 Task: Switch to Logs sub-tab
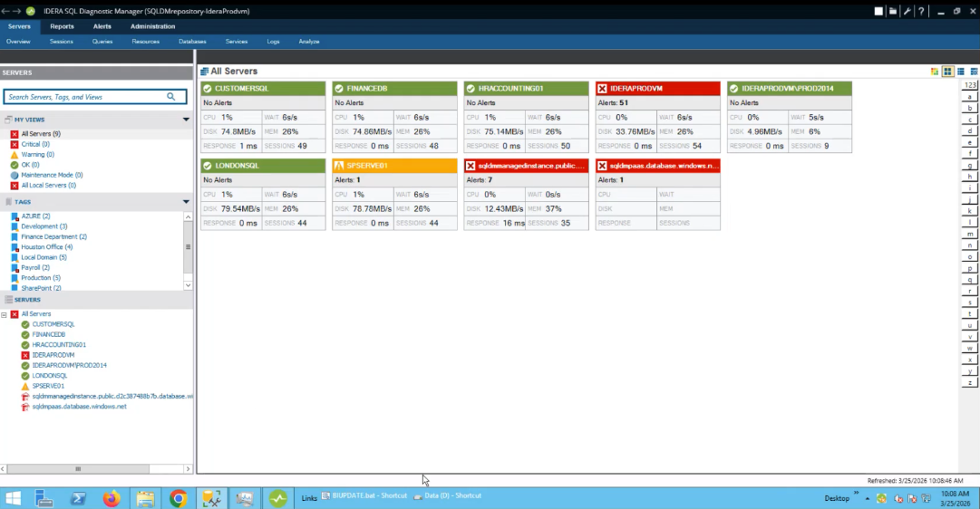273,42
